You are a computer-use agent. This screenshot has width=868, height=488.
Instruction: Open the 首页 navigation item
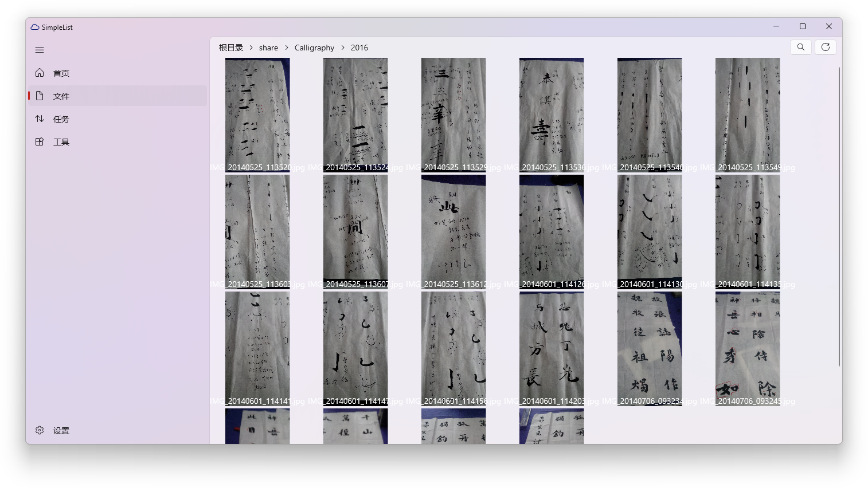pyautogui.click(x=118, y=73)
